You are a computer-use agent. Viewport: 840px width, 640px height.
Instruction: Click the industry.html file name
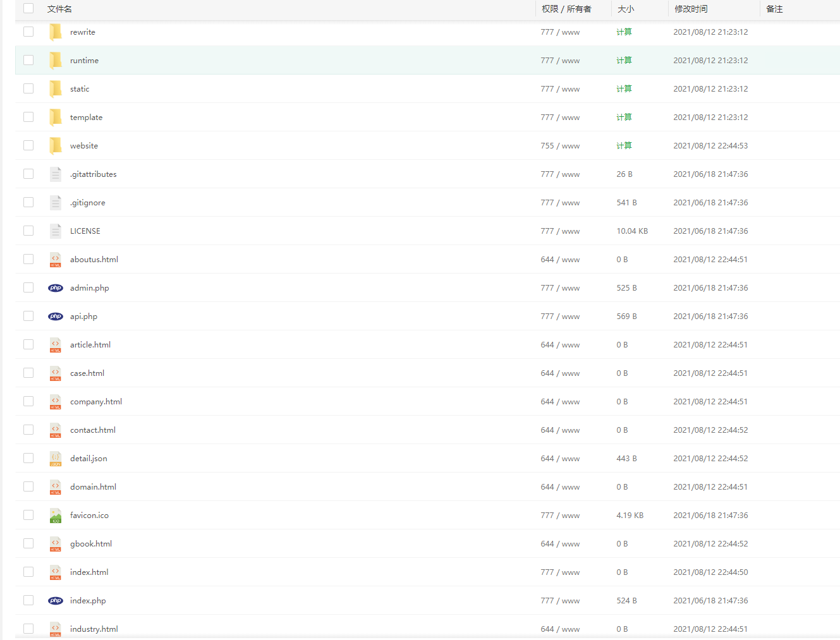point(94,629)
